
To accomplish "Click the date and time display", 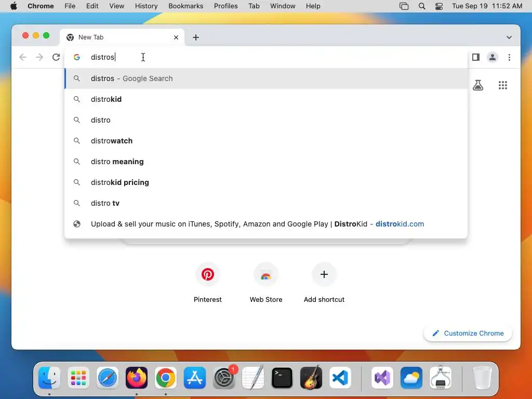I will coord(487,6).
